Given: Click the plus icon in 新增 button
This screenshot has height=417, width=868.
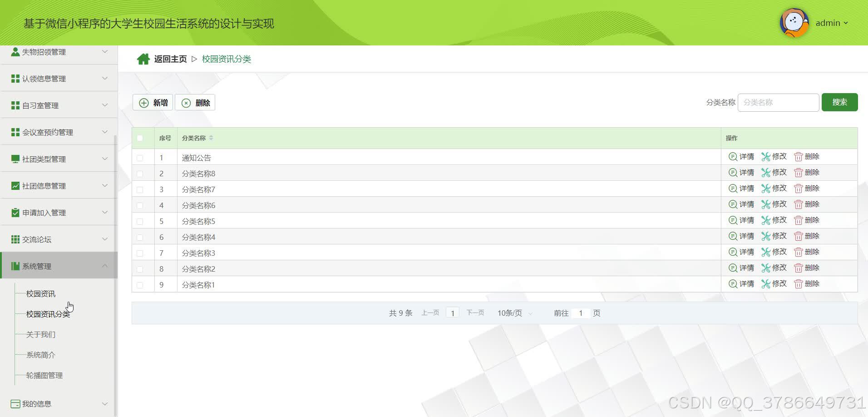Looking at the screenshot, I should point(144,103).
